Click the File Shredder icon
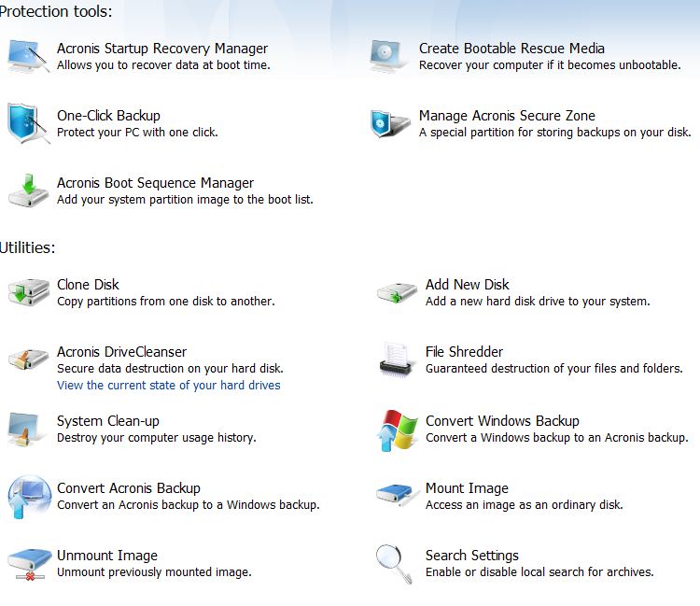Screen dimensions: 700x606 [x=396, y=359]
